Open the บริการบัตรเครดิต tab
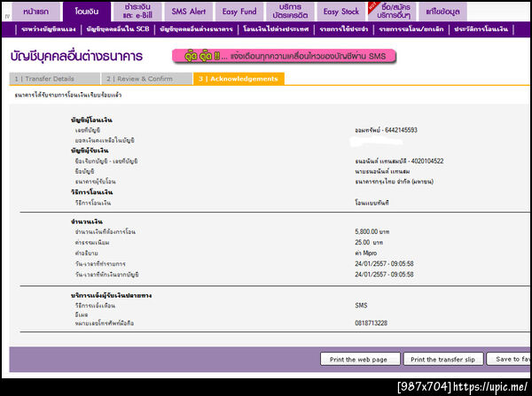The height and width of the screenshot is (396, 532). tap(291, 12)
